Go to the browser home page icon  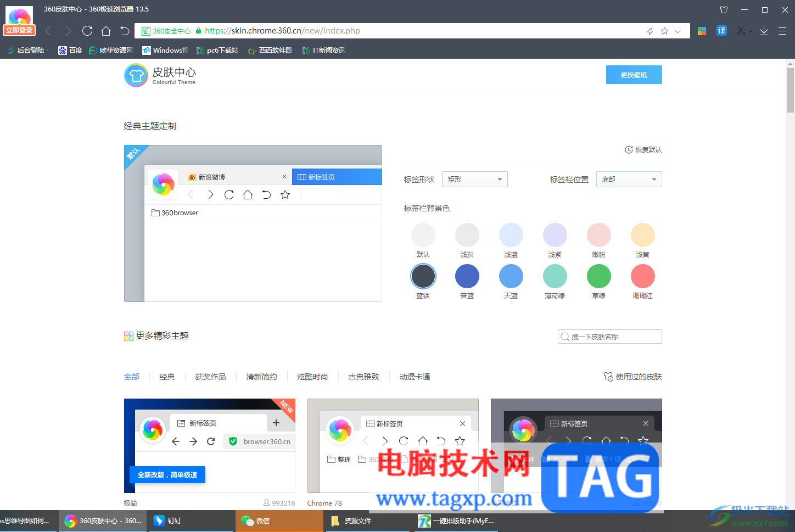[x=106, y=31]
